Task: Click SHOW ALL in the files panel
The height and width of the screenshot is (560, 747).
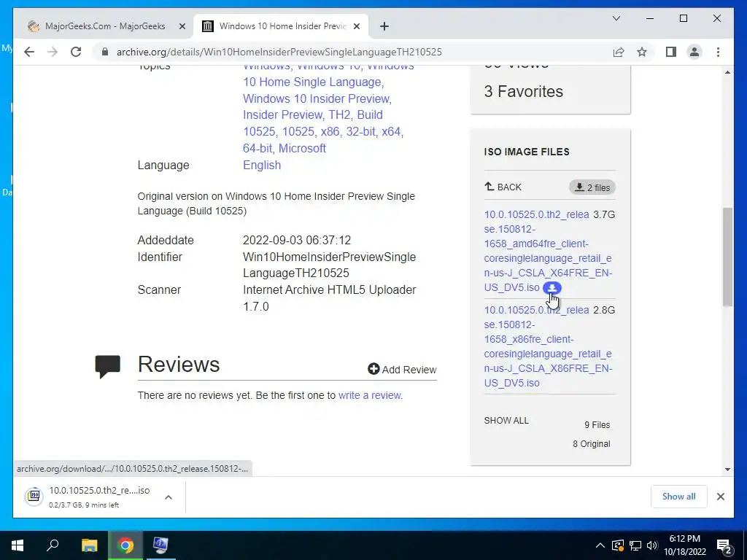Action: click(506, 421)
